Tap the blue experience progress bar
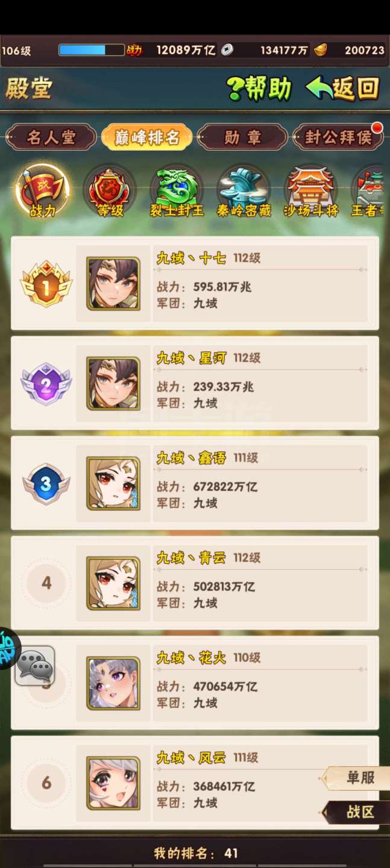 91,50
